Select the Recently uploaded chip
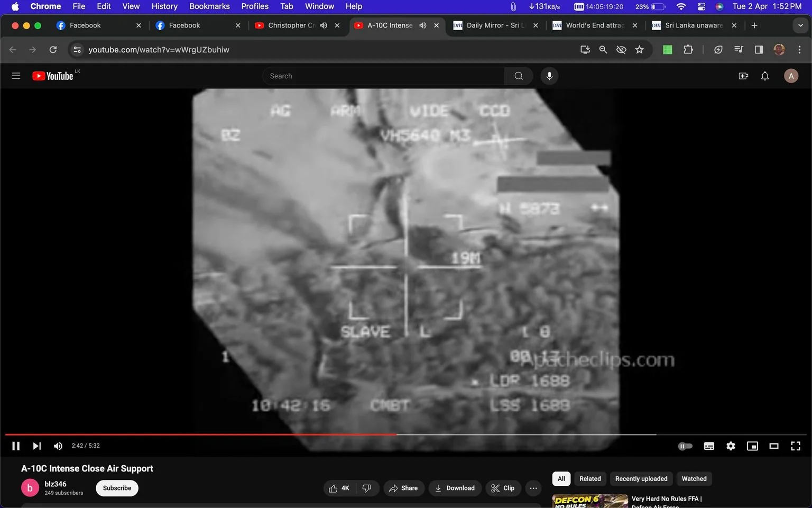 click(x=641, y=478)
